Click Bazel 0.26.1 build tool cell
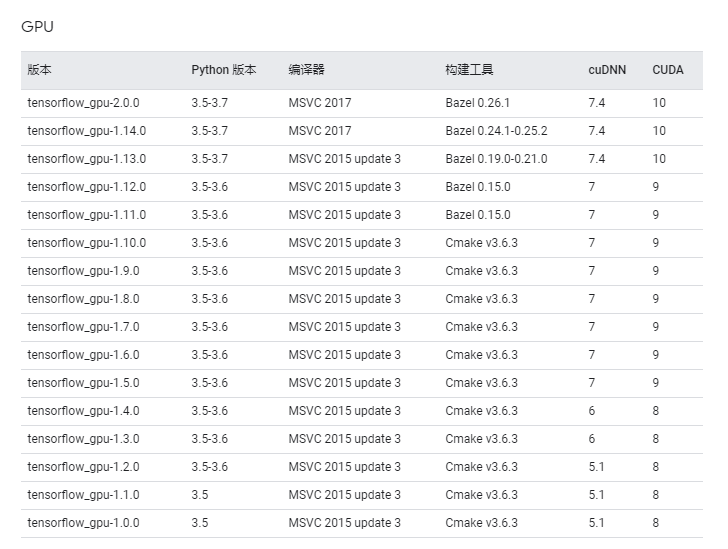The image size is (728, 549). [x=478, y=103]
